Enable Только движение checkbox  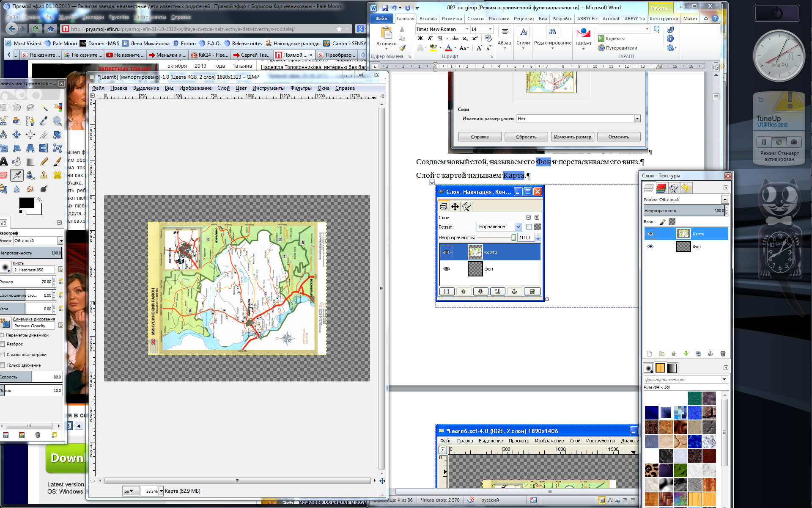click(x=2, y=365)
